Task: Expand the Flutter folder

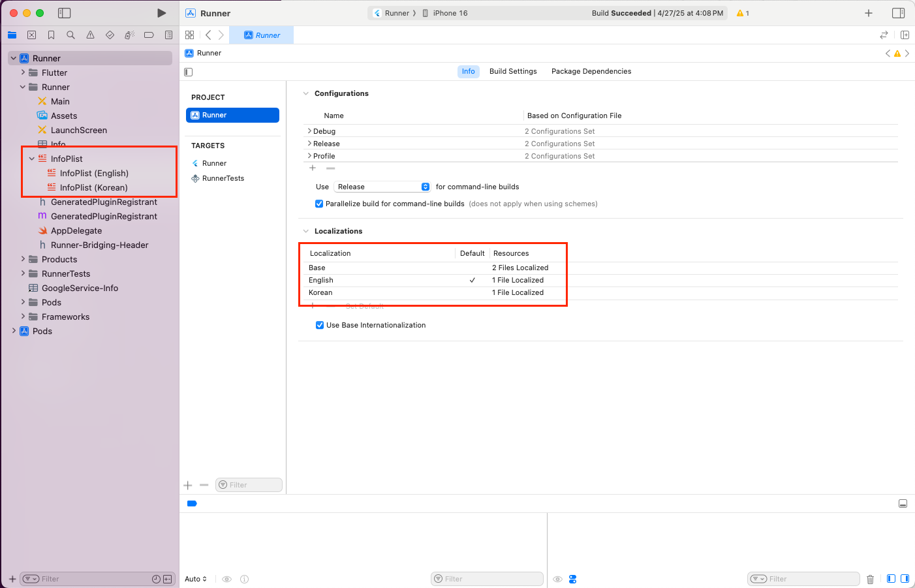Action: [23, 72]
